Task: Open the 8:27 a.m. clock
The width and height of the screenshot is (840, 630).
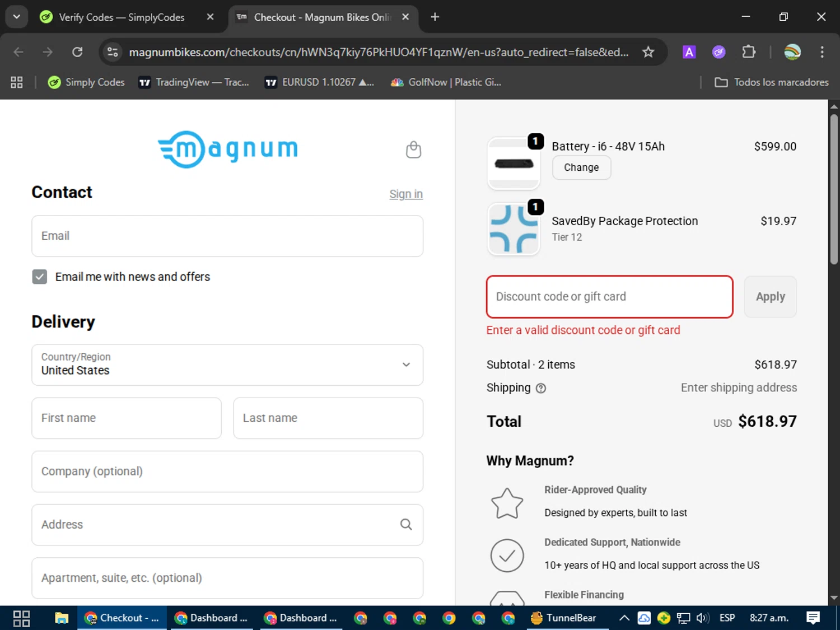Action: (769, 618)
